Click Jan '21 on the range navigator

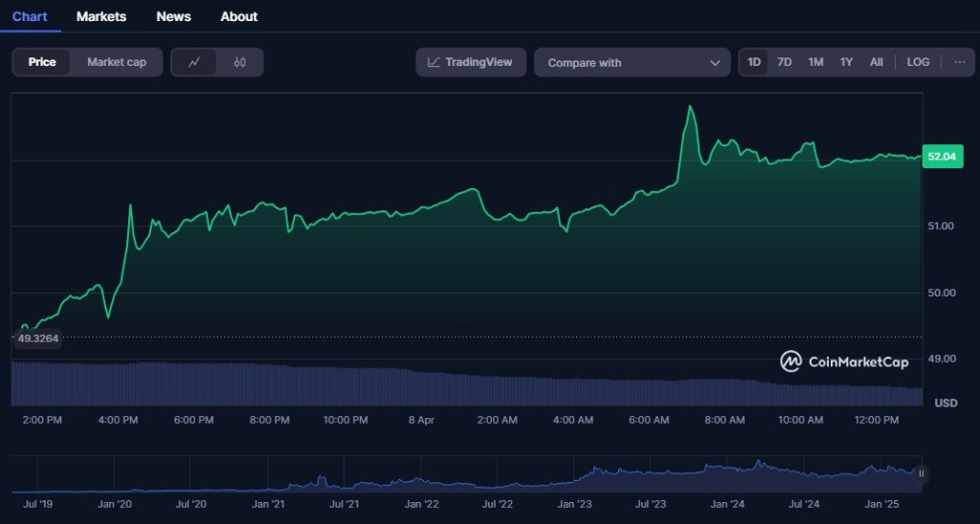[268, 504]
